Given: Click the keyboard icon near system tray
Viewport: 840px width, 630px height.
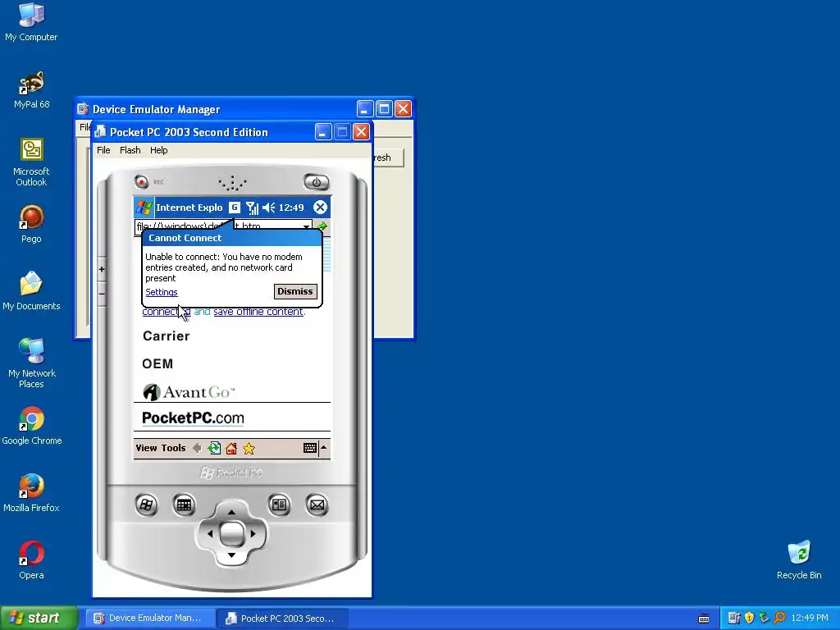Looking at the screenshot, I should (x=704, y=619).
